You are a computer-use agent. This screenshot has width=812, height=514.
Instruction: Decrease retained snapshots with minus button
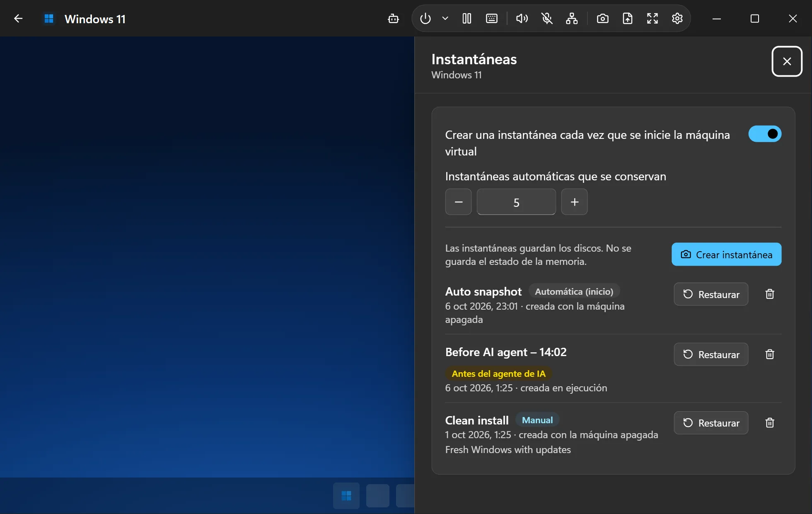tap(458, 202)
